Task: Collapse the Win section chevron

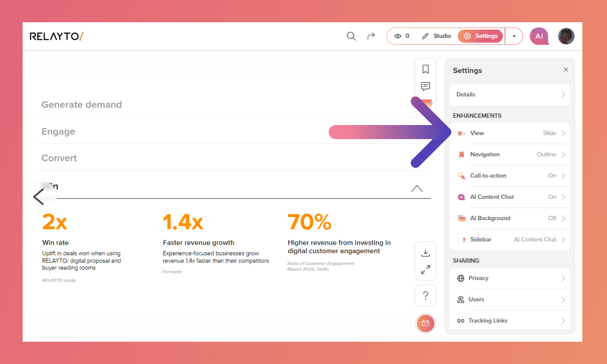Action: (417, 188)
